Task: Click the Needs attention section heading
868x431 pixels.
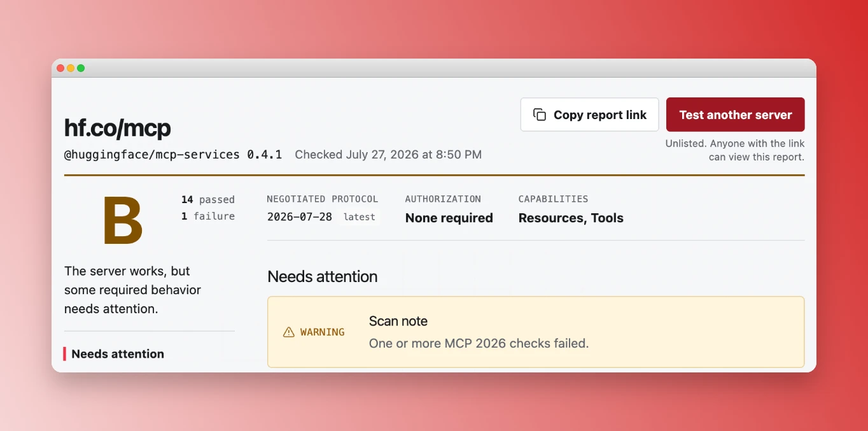Action: 323,277
